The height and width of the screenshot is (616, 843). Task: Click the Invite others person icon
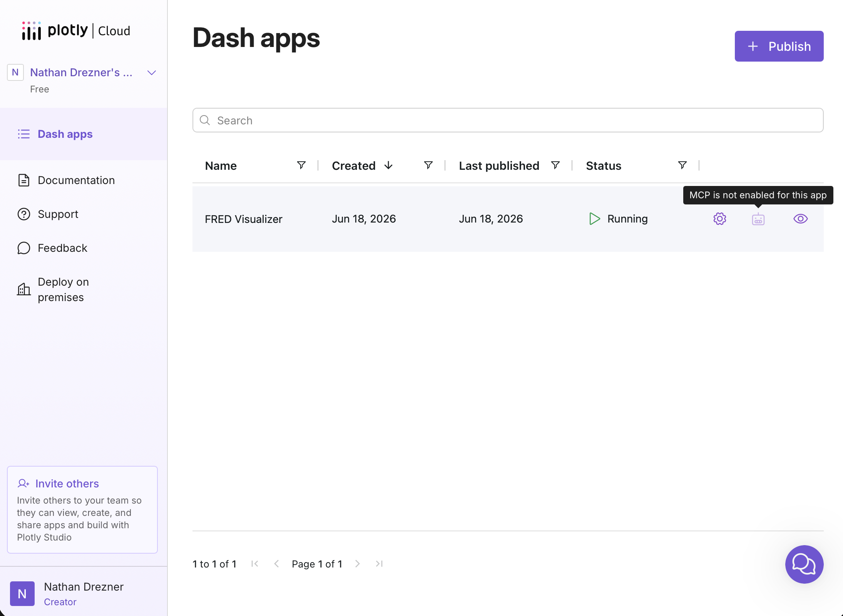coord(24,484)
